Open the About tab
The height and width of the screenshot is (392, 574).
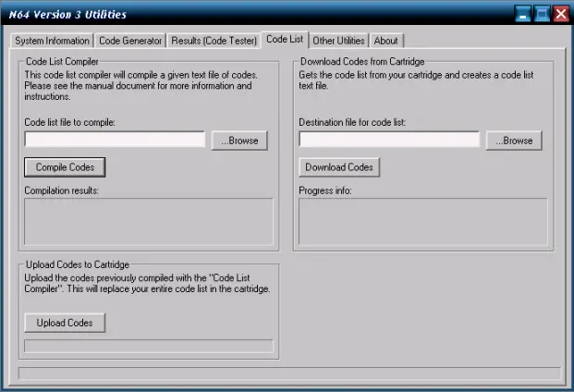point(386,41)
